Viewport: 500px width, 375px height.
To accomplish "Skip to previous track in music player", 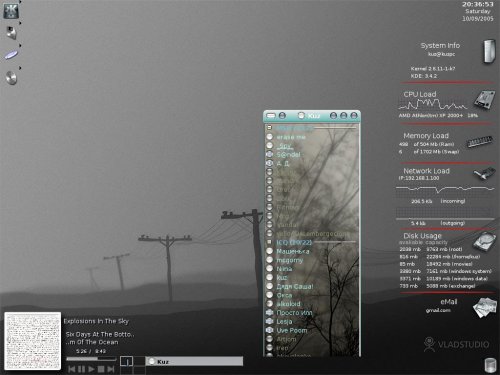I will point(72,369).
